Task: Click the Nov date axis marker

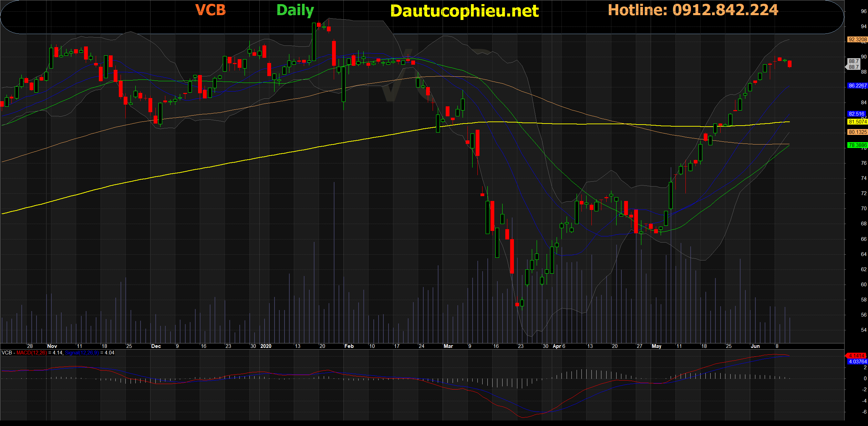Action: pyautogui.click(x=52, y=346)
